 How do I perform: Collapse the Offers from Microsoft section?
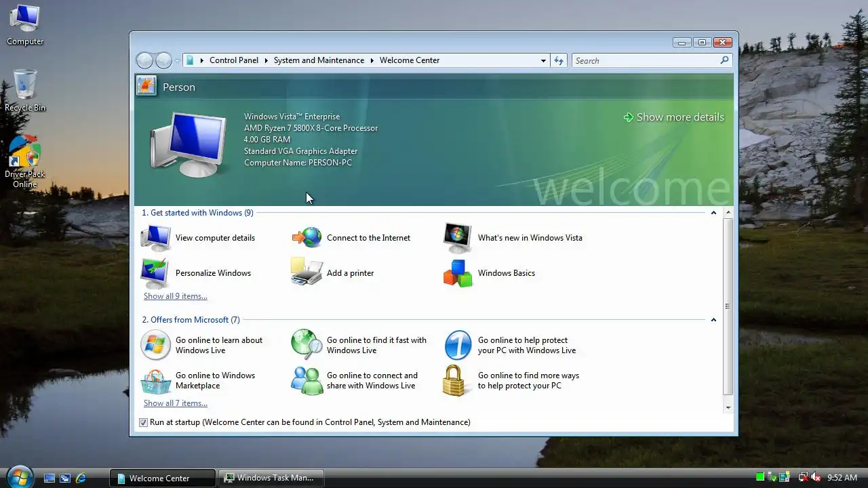(x=713, y=320)
